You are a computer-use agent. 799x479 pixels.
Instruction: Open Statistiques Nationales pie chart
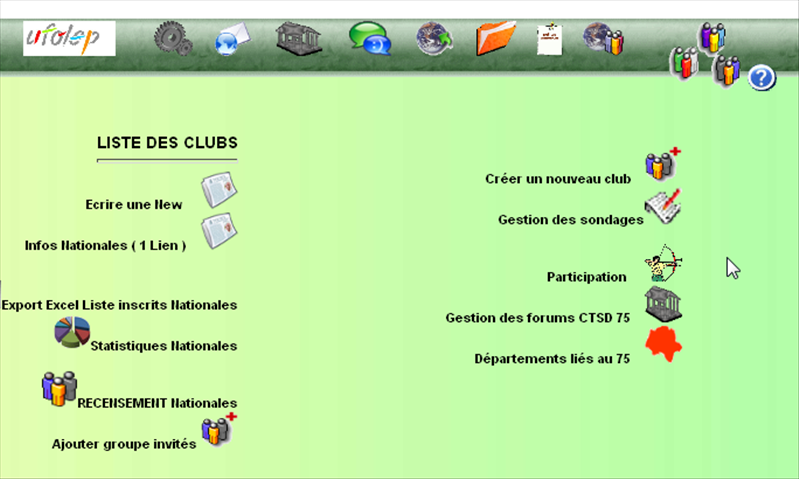point(72,332)
